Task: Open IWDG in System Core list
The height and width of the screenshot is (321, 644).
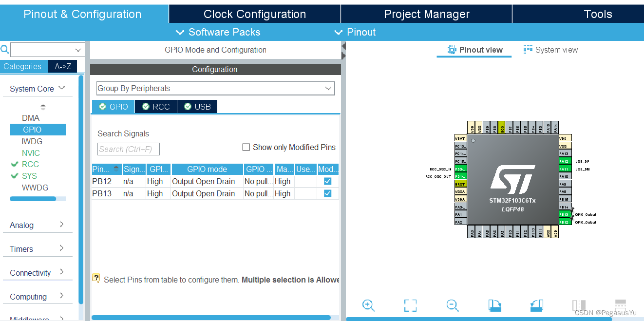Action: pyautogui.click(x=32, y=141)
